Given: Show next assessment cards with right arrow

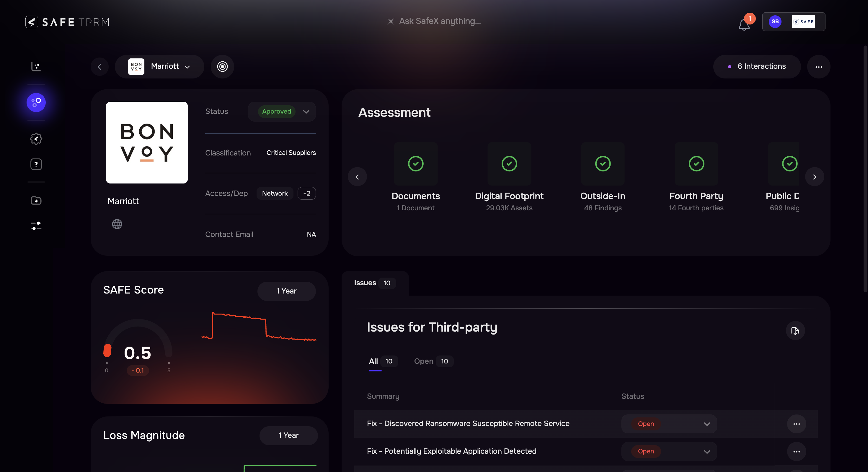Looking at the screenshot, I should coord(815,177).
